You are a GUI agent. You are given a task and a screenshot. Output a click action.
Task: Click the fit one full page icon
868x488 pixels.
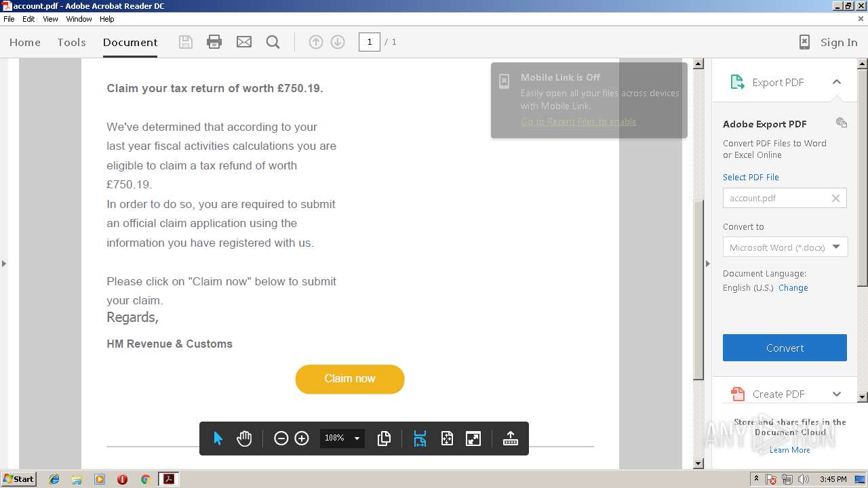click(447, 439)
